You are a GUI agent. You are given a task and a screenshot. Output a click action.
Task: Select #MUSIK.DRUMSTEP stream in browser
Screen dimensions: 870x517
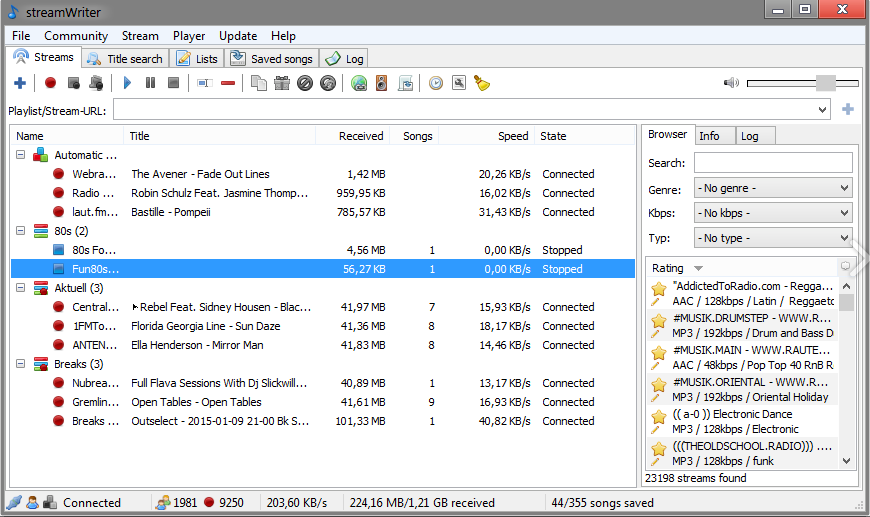[x=742, y=326]
